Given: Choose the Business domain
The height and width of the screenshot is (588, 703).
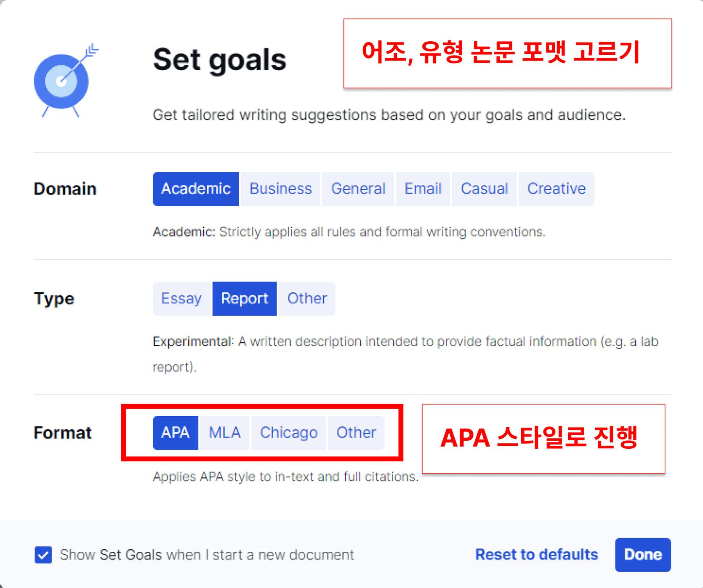Looking at the screenshot, I should click(x=280, y=189).
